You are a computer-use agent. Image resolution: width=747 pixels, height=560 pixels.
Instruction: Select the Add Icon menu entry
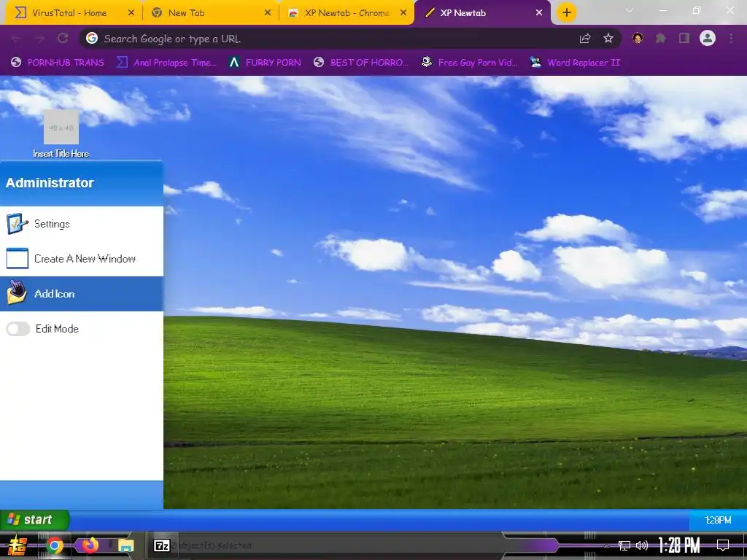(82, 294)
